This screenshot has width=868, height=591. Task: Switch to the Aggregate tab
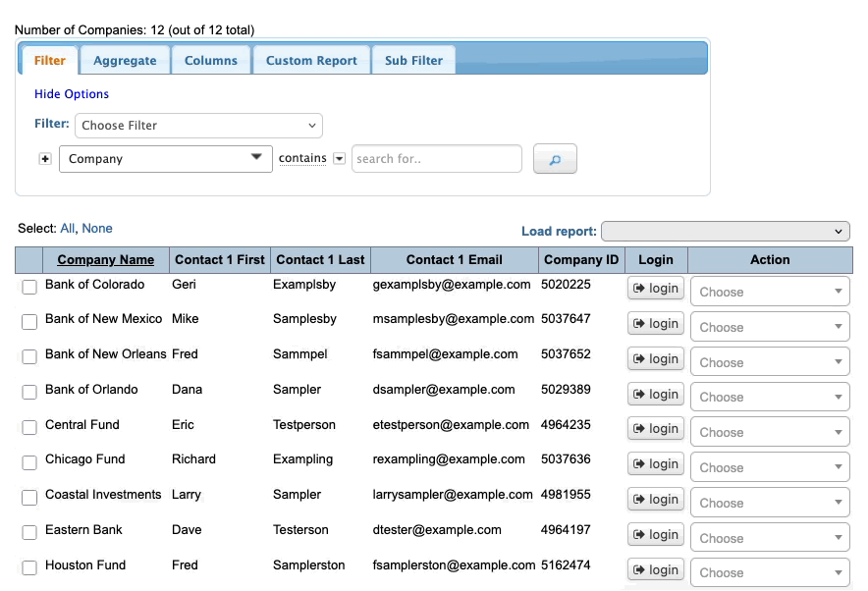(x=125, y=61)
